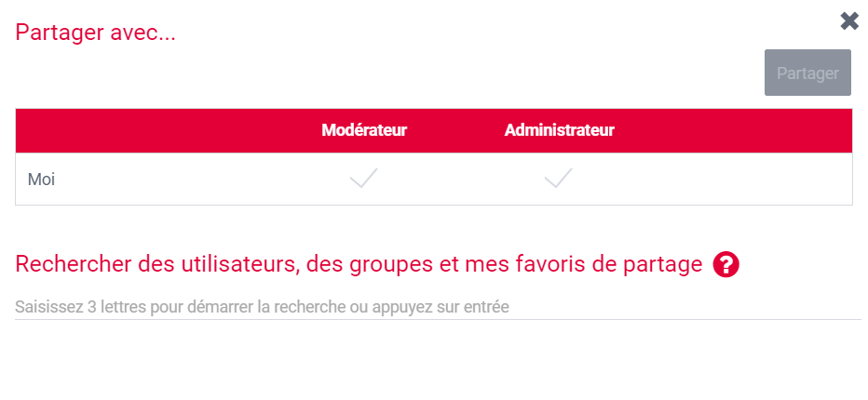868x400 pixels.
Task: Close the Partager avec dialog
Action: pos(849,21)
